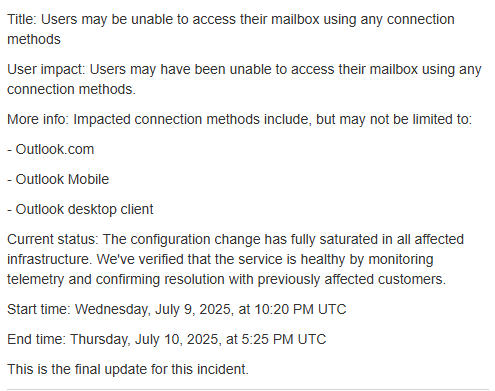Select the Outlook Mobile list item
Viewport: 495px width, 391px height.
point(58,179)
